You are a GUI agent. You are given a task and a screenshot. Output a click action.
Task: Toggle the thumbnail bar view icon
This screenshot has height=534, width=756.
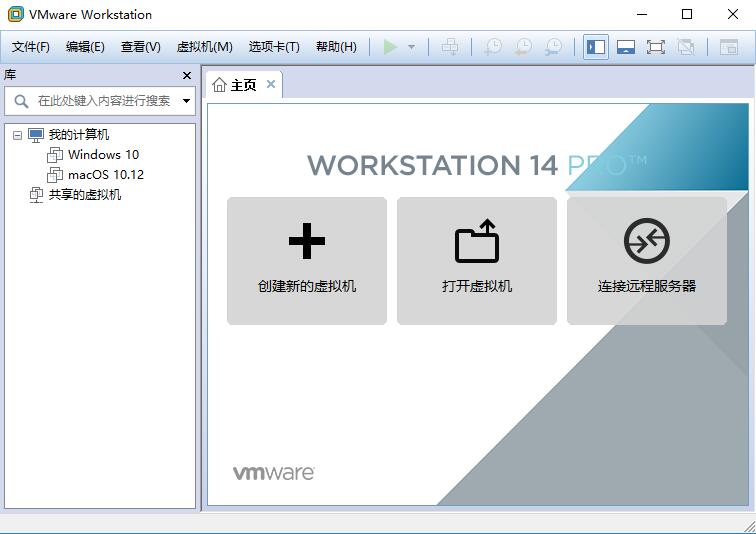pos(626,47)
